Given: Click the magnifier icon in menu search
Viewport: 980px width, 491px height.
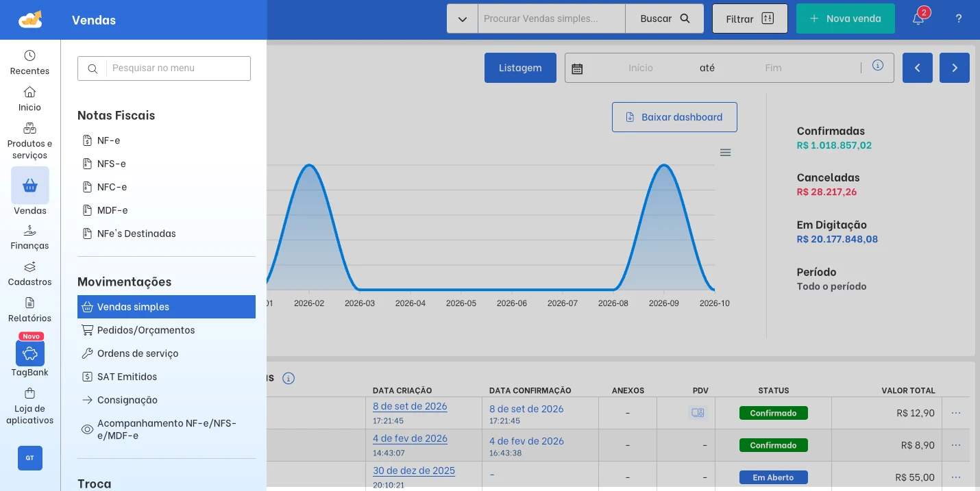Looking at the screenshot, I should click(x=93, y=68).
